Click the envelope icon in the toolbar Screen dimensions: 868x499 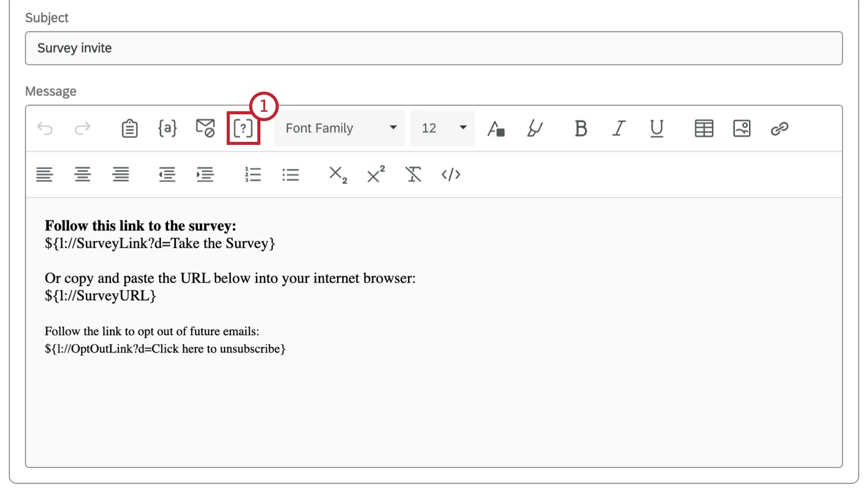pos(205,128)
